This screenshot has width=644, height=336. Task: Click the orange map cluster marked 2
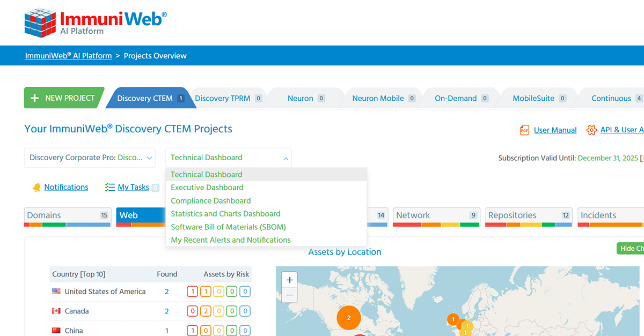(348, 318)
